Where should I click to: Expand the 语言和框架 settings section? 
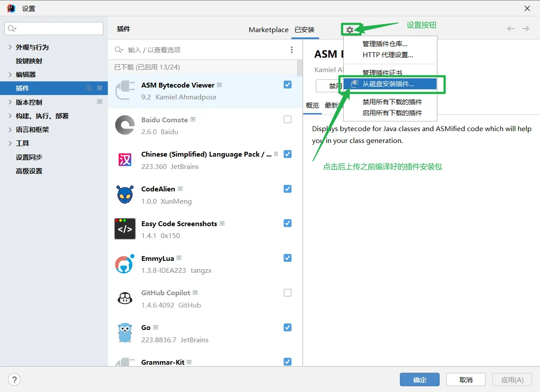[x=11, y=130]
